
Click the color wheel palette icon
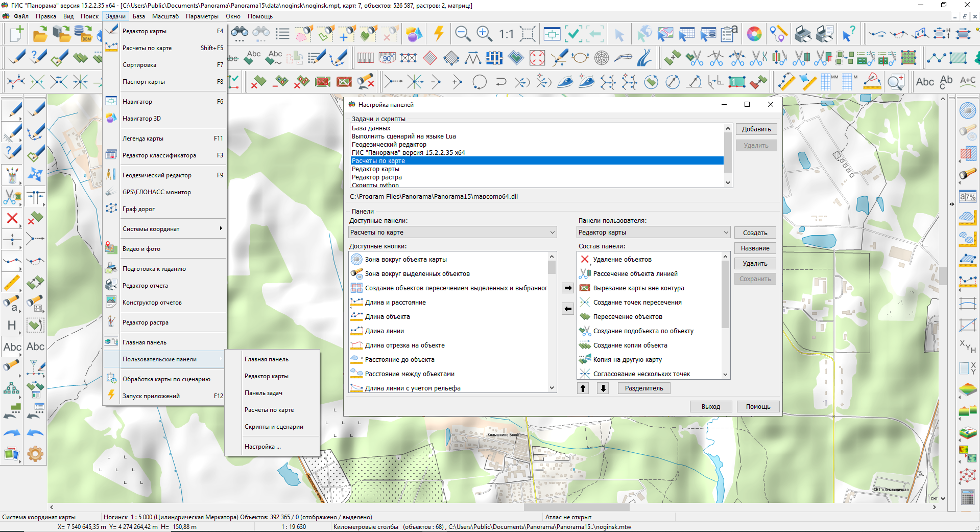tap(754, 34)
